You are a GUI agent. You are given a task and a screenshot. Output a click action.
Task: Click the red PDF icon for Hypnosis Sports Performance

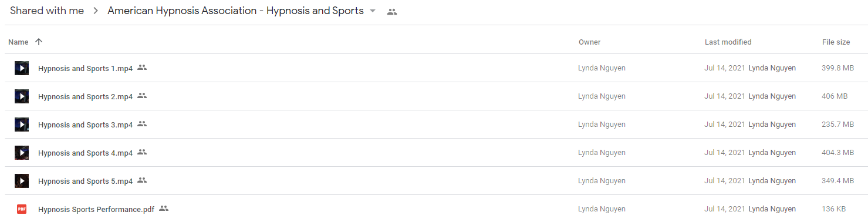[x=22, y=209]
